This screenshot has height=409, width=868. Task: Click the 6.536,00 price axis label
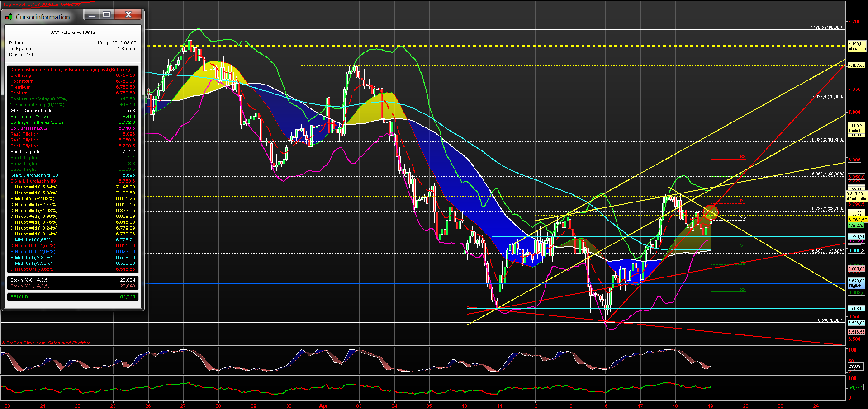pyautogui.click(x=856, y=323)
